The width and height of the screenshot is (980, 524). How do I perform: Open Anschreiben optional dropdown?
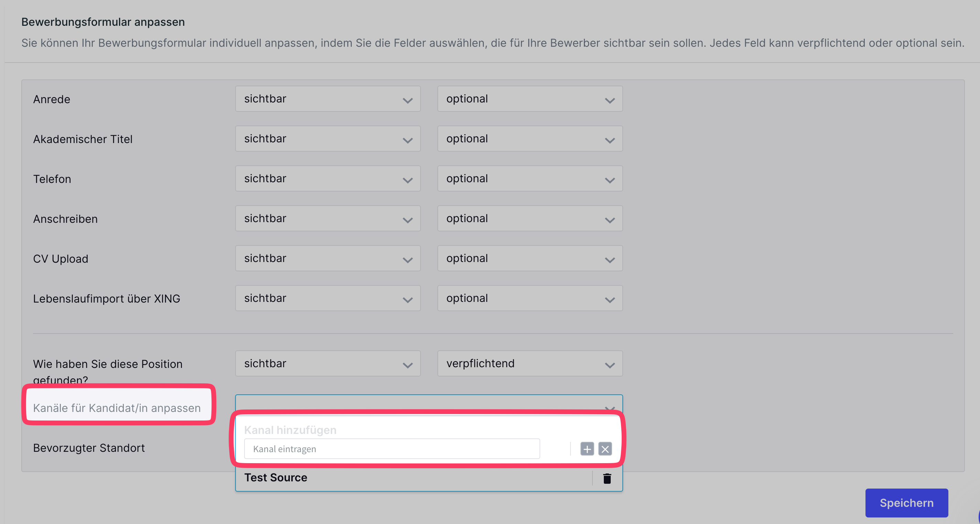530,219
